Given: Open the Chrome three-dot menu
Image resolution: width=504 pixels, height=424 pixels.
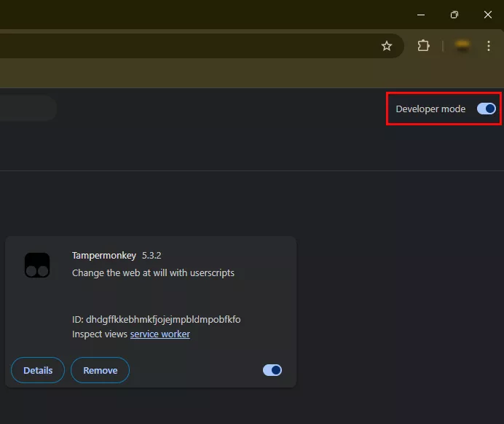Looking at the screenshot, I should (489, 46).
